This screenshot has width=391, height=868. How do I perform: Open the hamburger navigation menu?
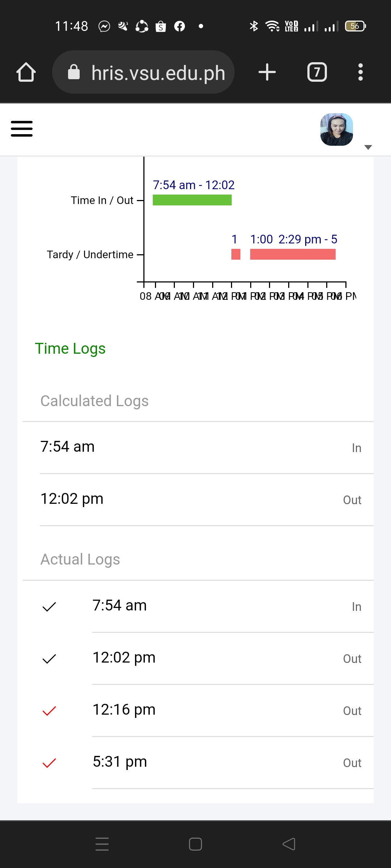point(22,129)
